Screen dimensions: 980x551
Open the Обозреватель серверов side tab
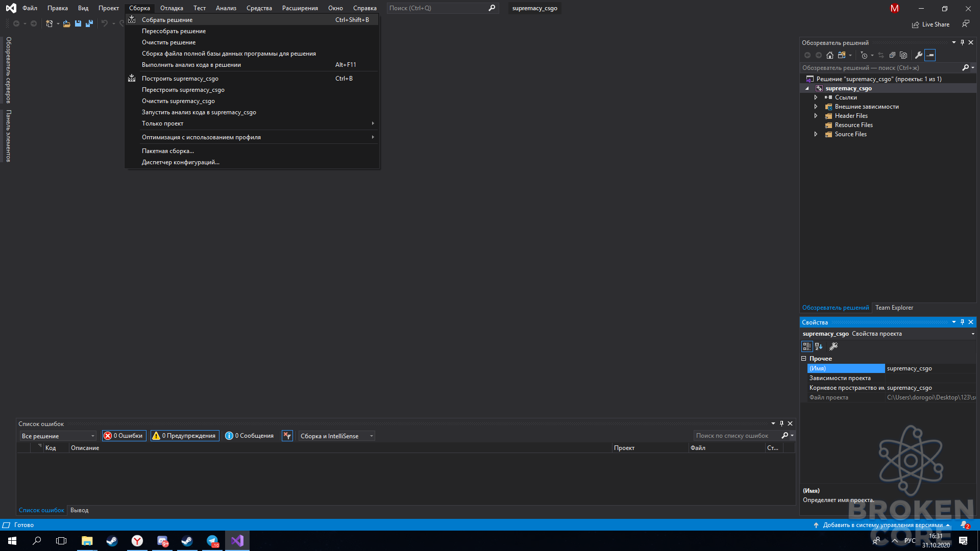pyautogui.click(x=8, y=70)
